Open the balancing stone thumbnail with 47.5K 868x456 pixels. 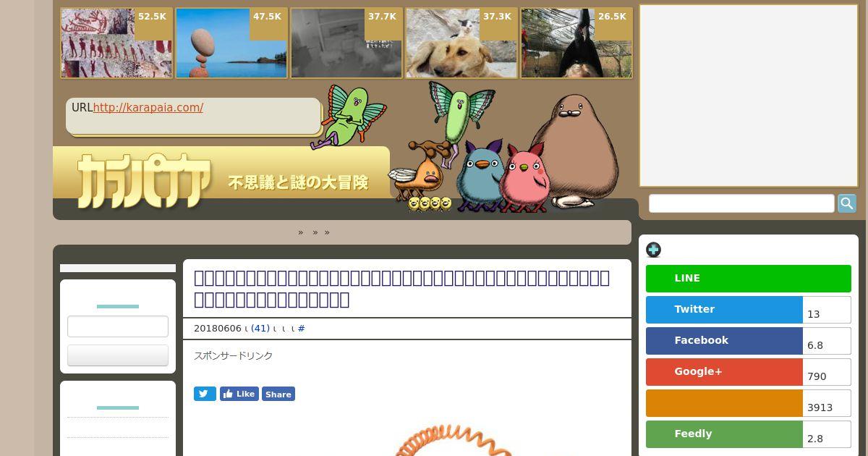pyautogui.click(x=231, y=43)
